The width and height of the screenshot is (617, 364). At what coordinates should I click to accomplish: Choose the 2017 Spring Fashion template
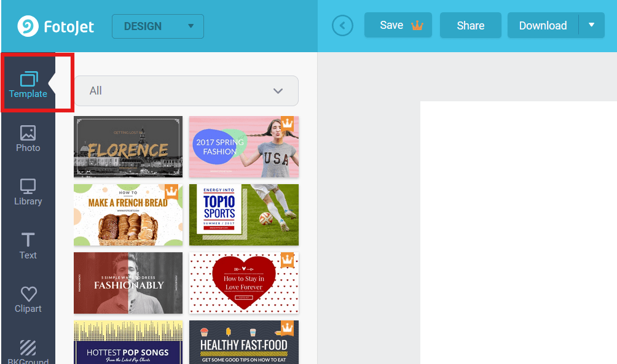243,147
